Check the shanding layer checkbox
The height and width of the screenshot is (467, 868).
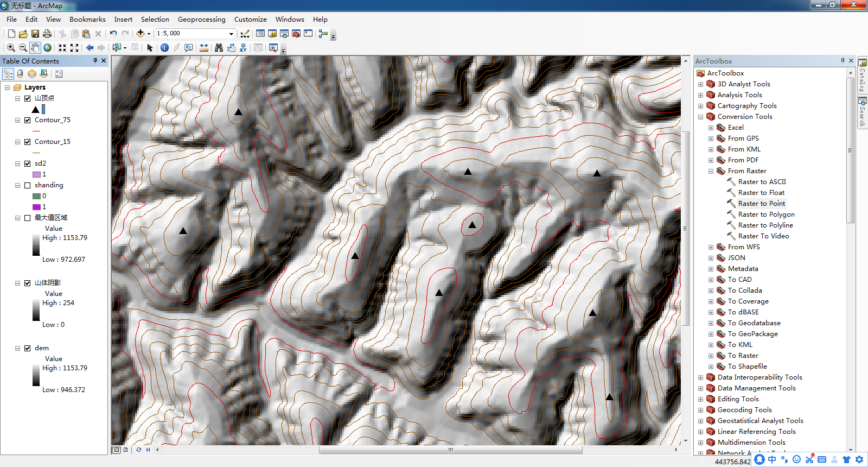tap(27, 185)
